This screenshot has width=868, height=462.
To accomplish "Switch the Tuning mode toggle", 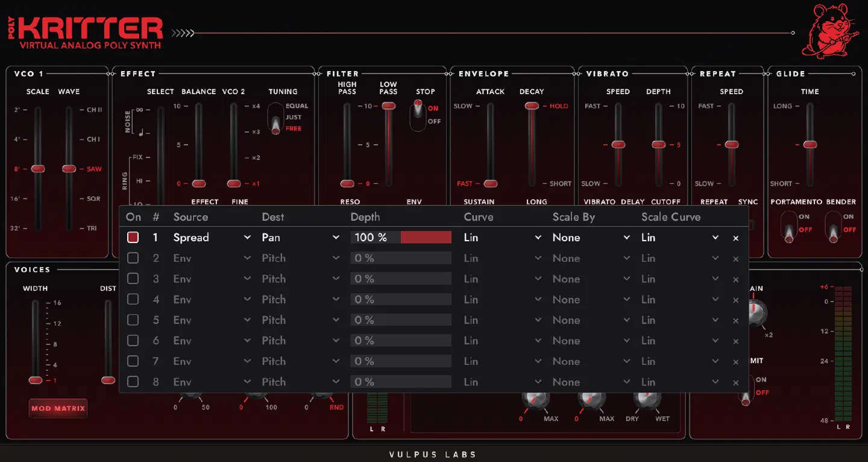I will [x=275, y=118].
